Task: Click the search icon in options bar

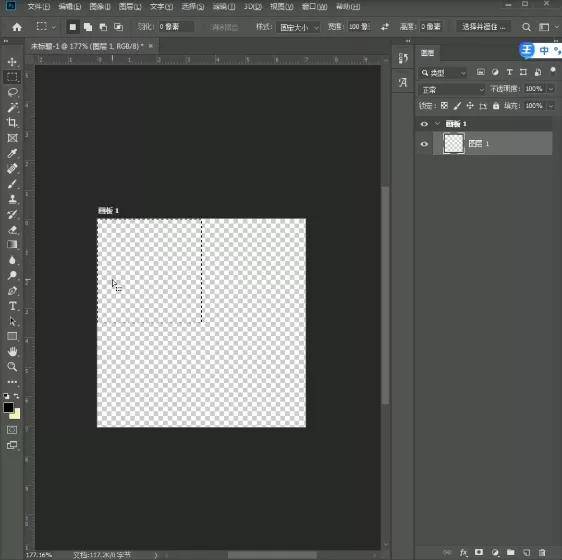Action: point(526,27)
